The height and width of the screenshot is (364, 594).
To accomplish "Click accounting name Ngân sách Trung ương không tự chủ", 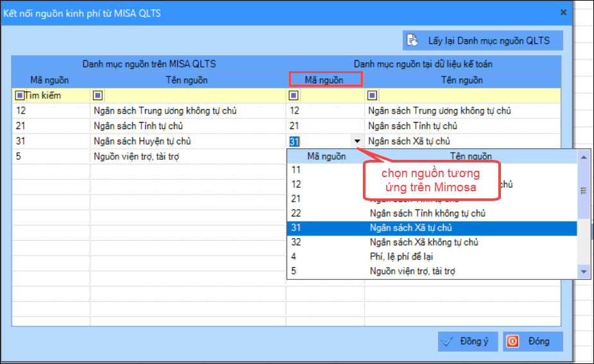I will (x=439, y=111).
